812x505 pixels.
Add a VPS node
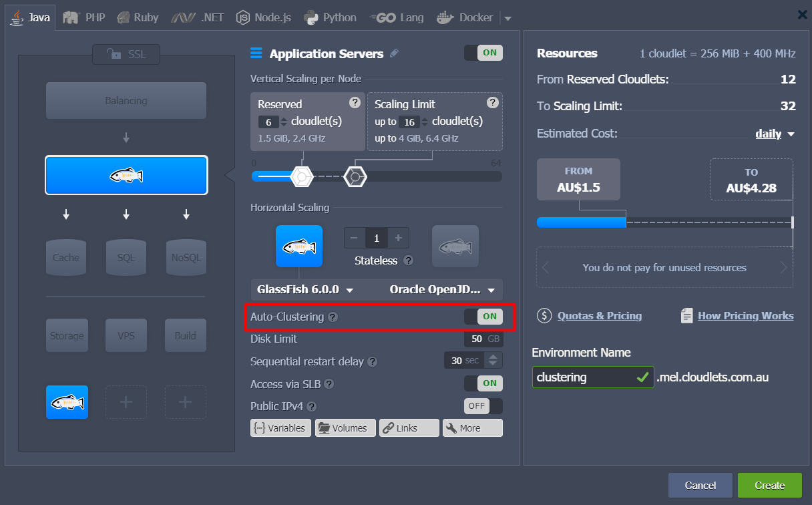[x=126, y=335]
